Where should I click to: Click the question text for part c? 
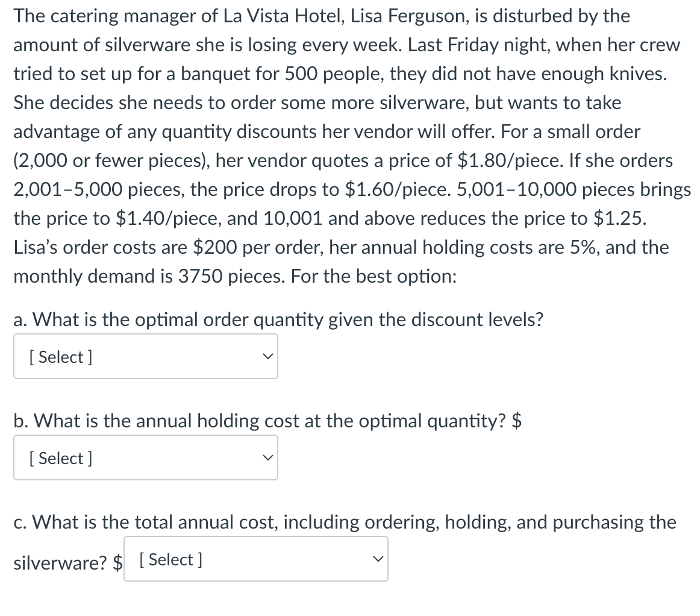point(343,522)
